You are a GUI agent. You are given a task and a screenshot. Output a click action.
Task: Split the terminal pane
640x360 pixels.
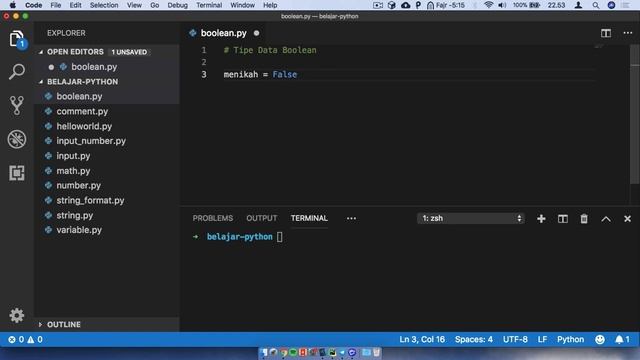[562, 219]
